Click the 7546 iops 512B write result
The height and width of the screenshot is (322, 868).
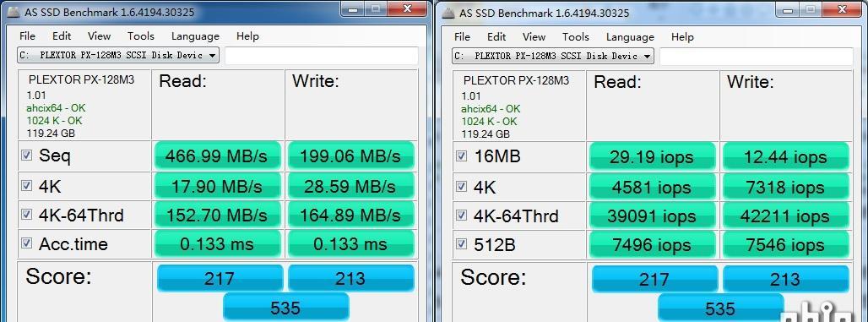[785, 244]
